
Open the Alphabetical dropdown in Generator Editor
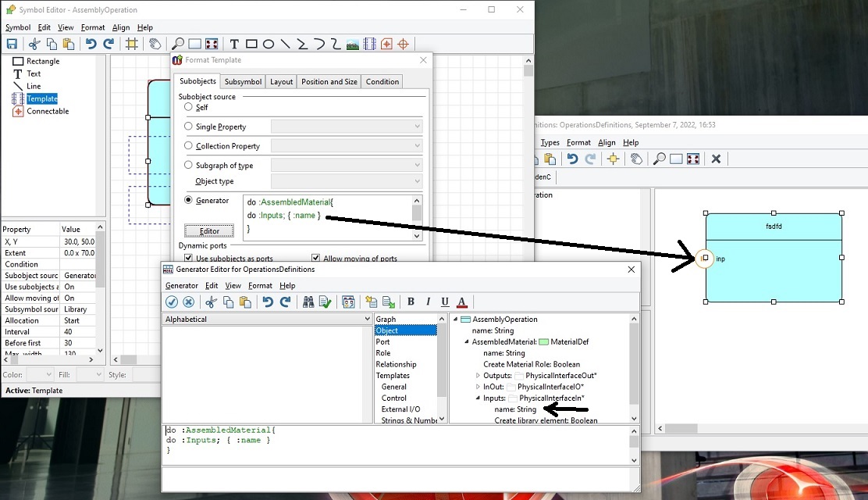click(x=367, y=320)
